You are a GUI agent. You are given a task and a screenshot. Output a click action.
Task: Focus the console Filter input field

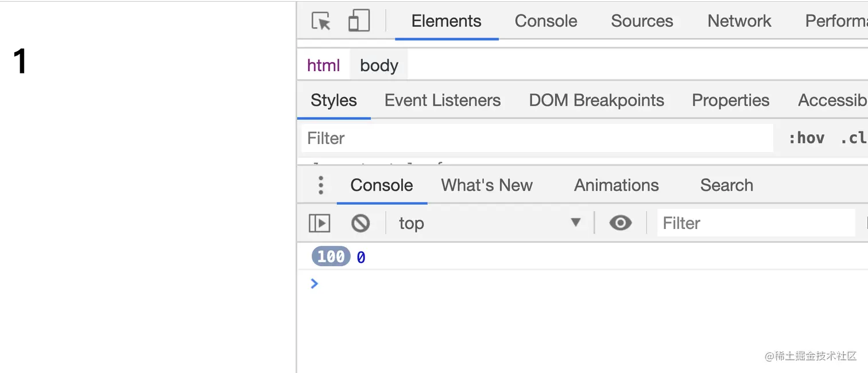click(756, 223)
